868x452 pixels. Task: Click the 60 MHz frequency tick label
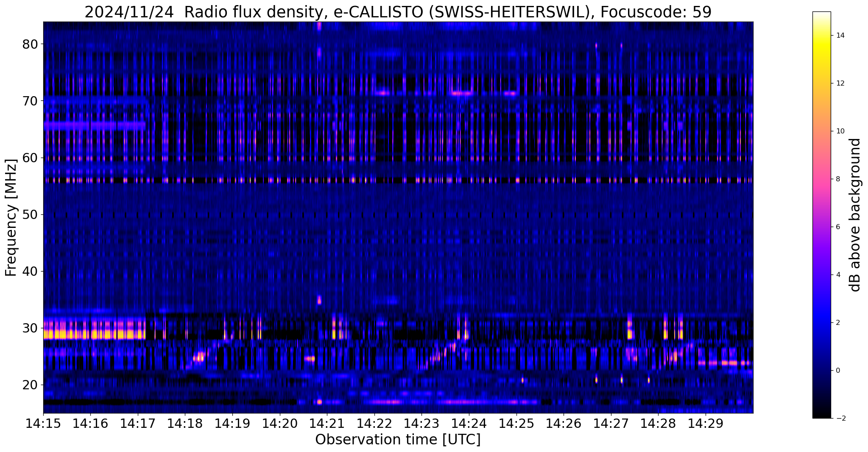click(x=30, y=158)
